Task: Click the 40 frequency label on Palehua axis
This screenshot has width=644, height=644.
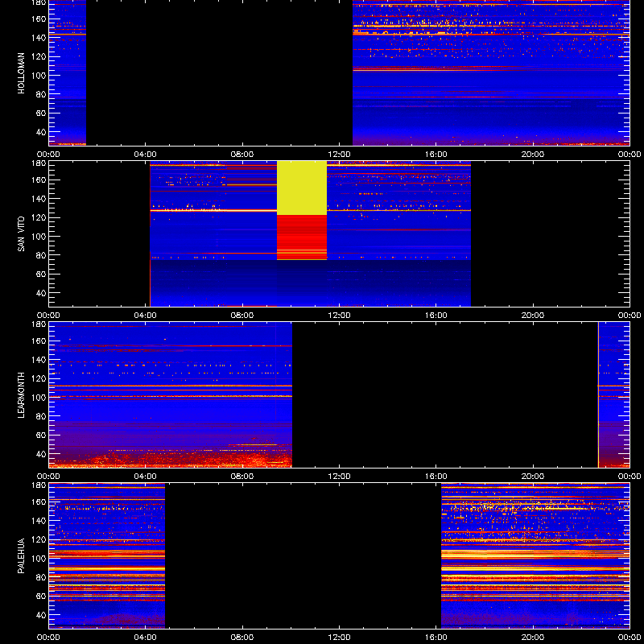Action: (x=41, y=615)
